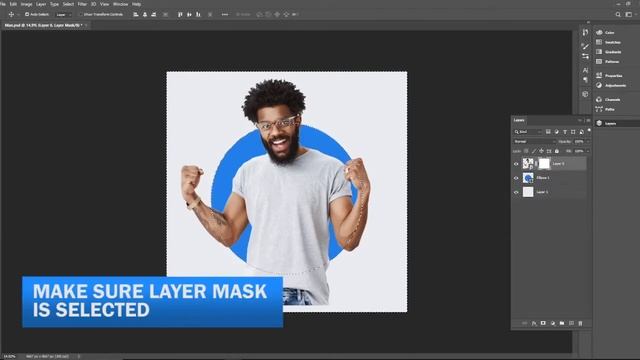The width and height of the screenshot is (640, 360).
Task: Hide the top masked layer via eye icon
Action: pos(516,164)
